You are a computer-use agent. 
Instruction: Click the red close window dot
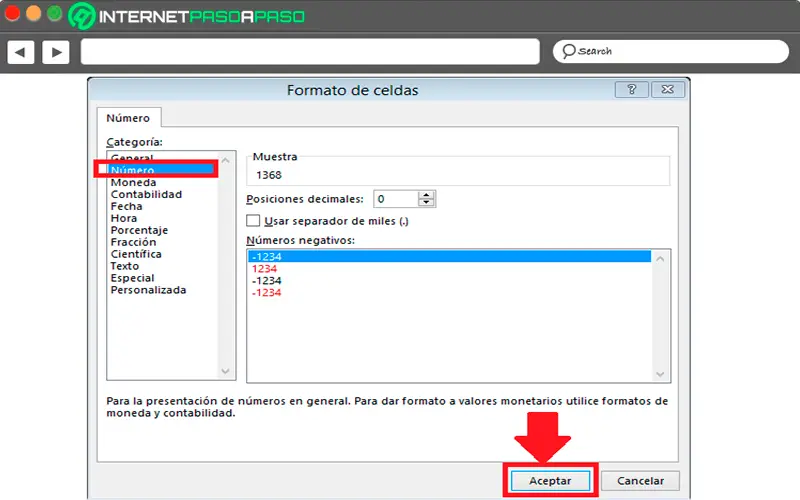coord(12,13)
